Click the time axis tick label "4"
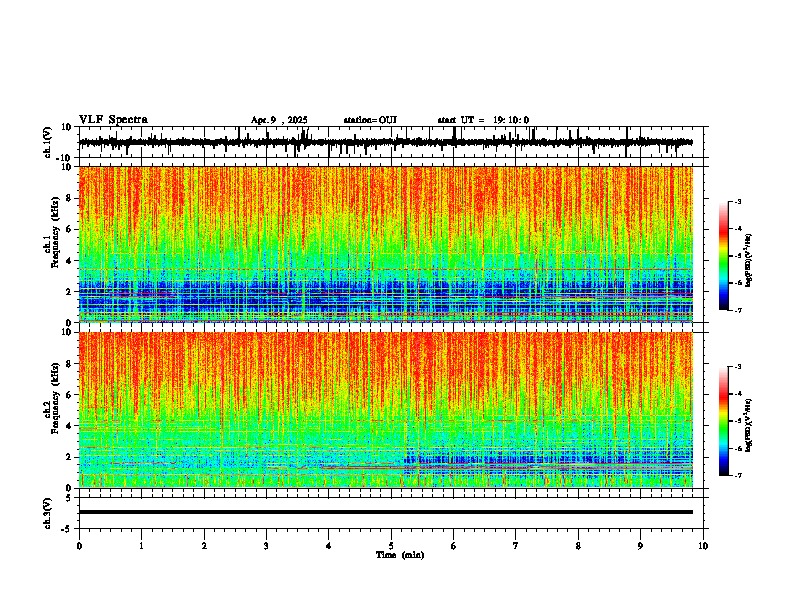Screen dimensions: 792x612 tap(329, 546)
